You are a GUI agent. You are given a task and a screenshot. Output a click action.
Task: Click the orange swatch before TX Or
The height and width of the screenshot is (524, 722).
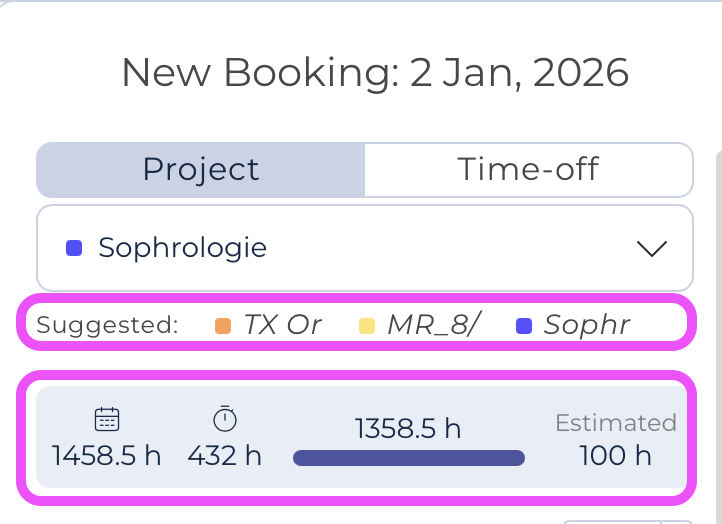pyautogui.click(x=223, y=325)
